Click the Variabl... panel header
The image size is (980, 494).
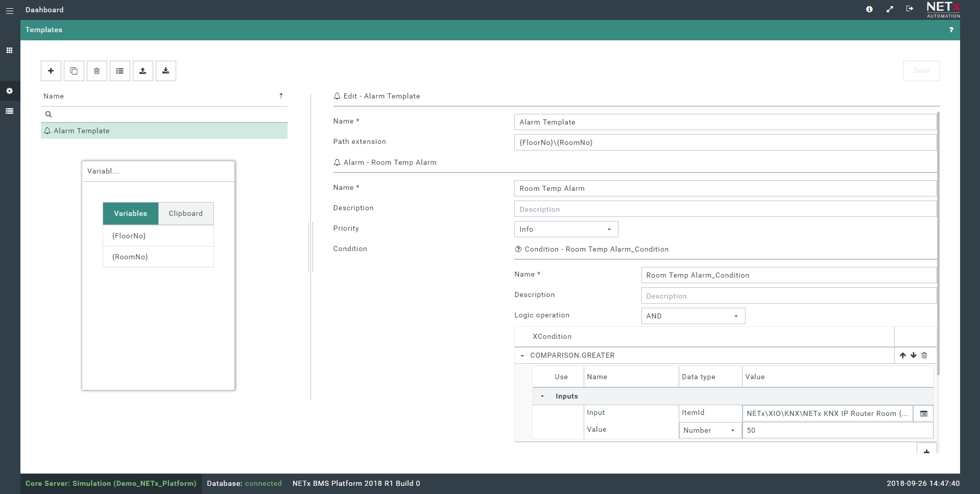[158, 171]
